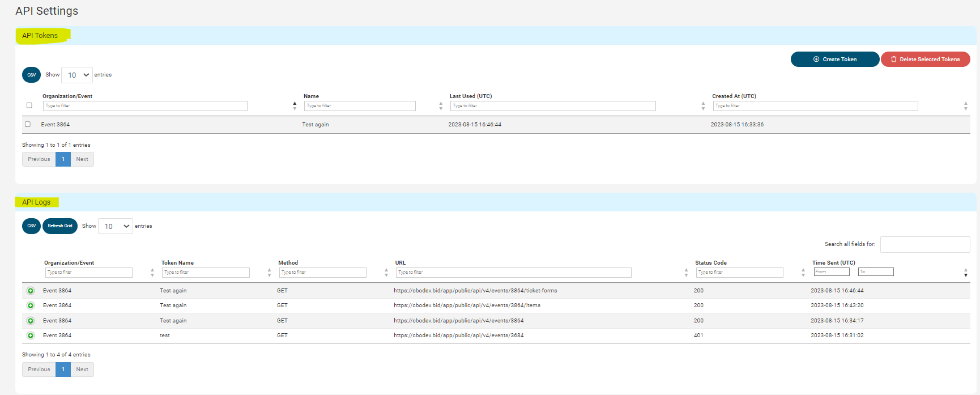Screen dimensions: 980x395
Task: Export API Tokens table as CSV
Action: coord(31,75)
